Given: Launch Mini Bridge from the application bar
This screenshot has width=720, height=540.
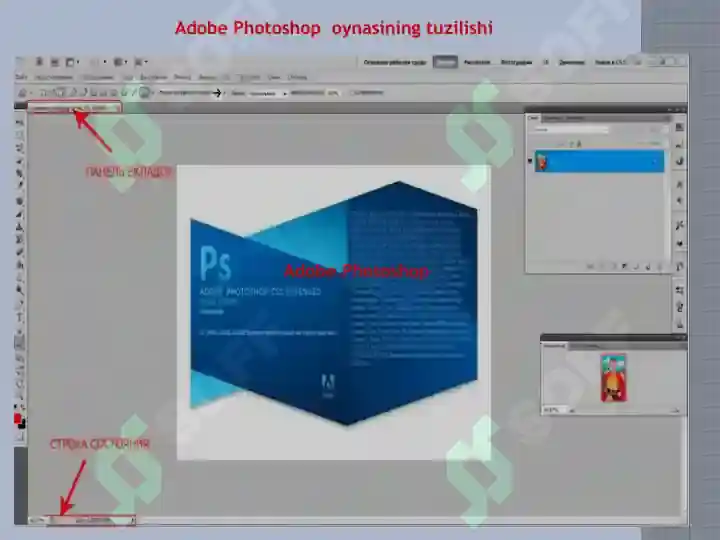Looking at the screenshot, I should [x=55, y=62].
